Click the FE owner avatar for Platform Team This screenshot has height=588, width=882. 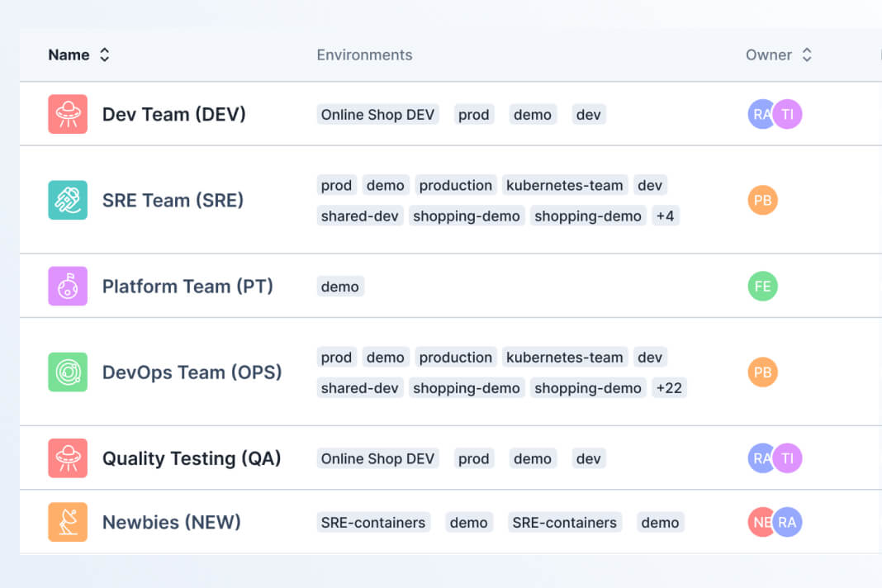pyautogui.click(x=762, y=286)
